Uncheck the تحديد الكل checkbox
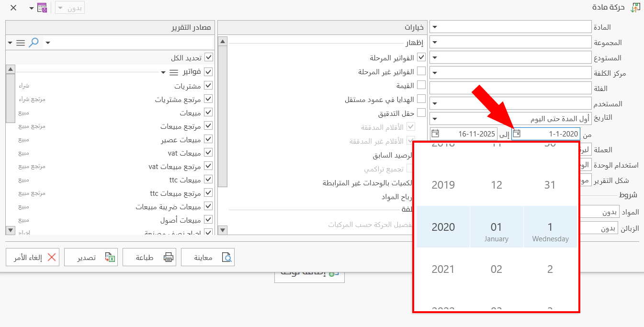This screenshot has width=644, height=327. (209, 56)
